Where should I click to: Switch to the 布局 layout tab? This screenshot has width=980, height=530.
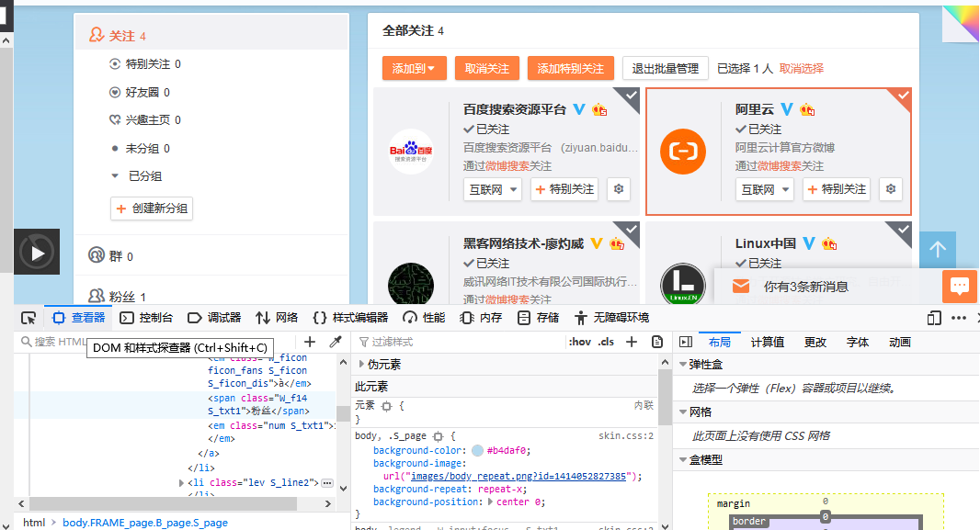[720, 342]
